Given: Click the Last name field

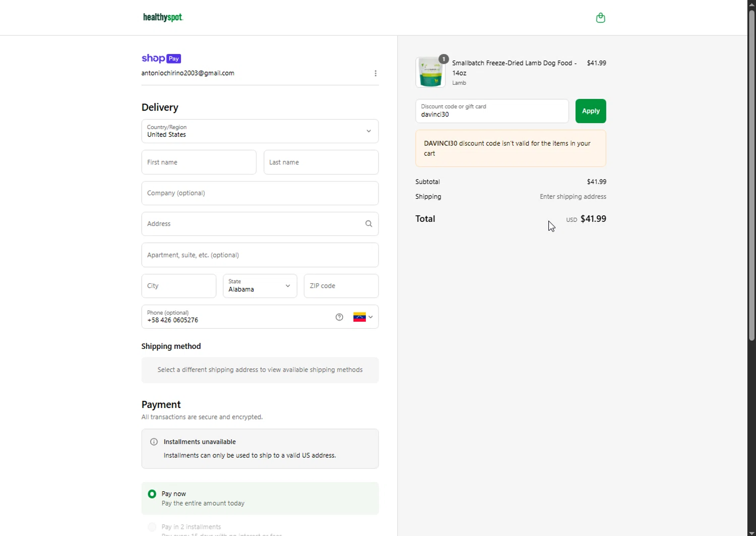Looking at the screenshot, I should click(x=321, y=162).
